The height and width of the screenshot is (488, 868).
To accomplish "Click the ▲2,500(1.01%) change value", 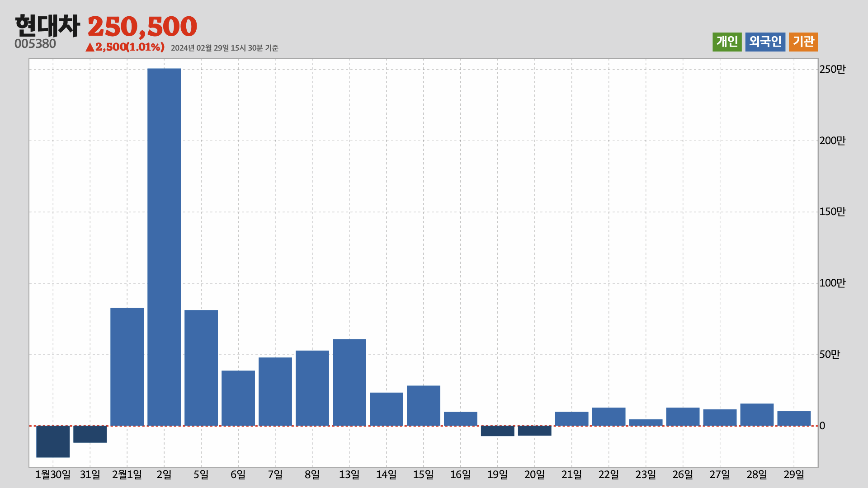I will [125, 47].
